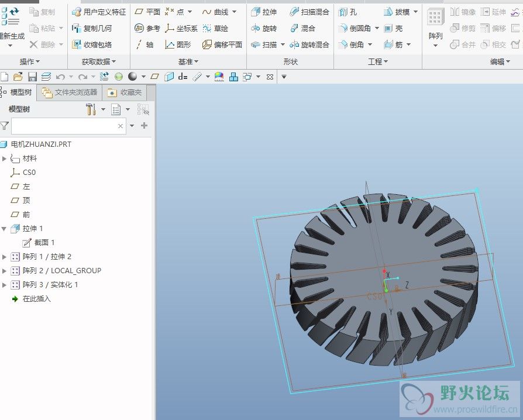Screen dimensions: 523x420
Task: Create a datum Axis (轴)
Action: [x=144, y=44]
